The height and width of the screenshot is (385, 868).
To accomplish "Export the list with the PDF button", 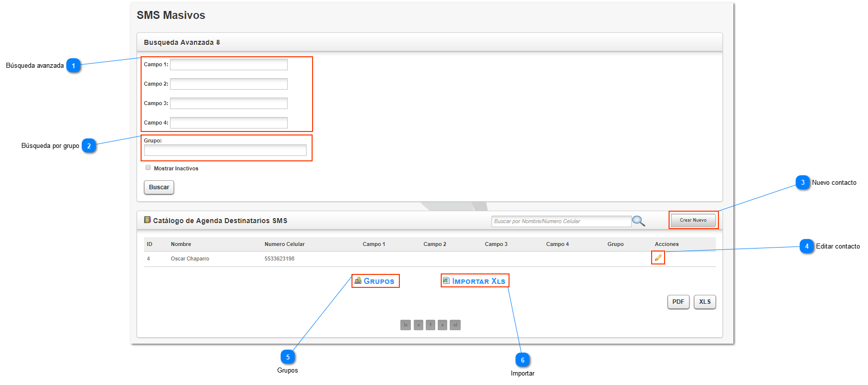I will click(678, 302).
